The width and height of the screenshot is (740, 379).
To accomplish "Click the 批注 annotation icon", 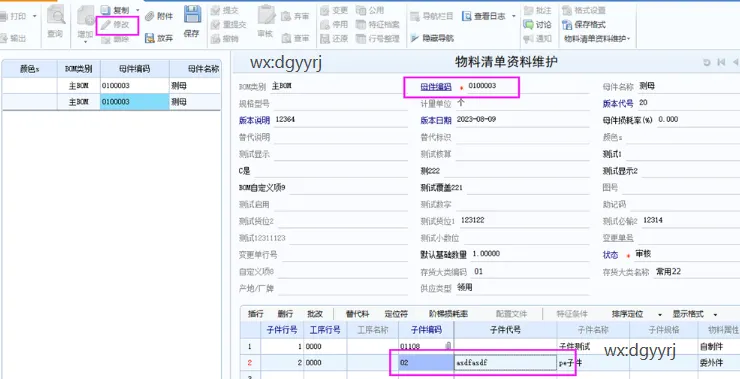I will [529, 10].
